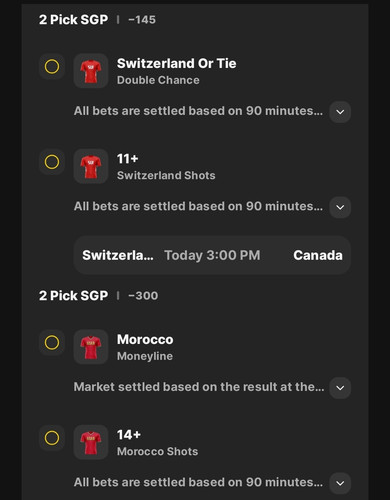The width and height of the screenshot is (390, 500).
Task: Click Switzerland jersey icon beside 11+ Shots
Action: click(x=91, y=166)
